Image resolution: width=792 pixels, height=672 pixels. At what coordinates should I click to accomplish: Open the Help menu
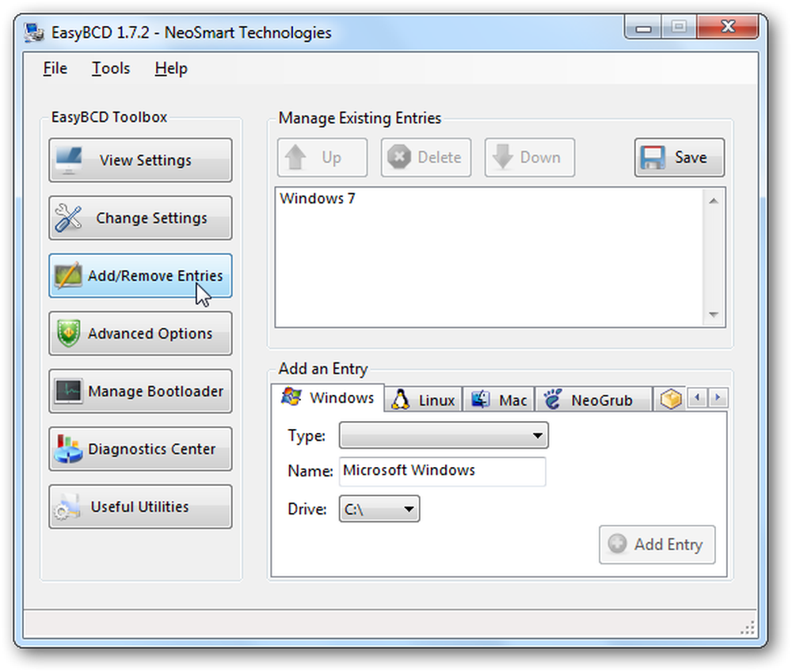tap(171, 68)
